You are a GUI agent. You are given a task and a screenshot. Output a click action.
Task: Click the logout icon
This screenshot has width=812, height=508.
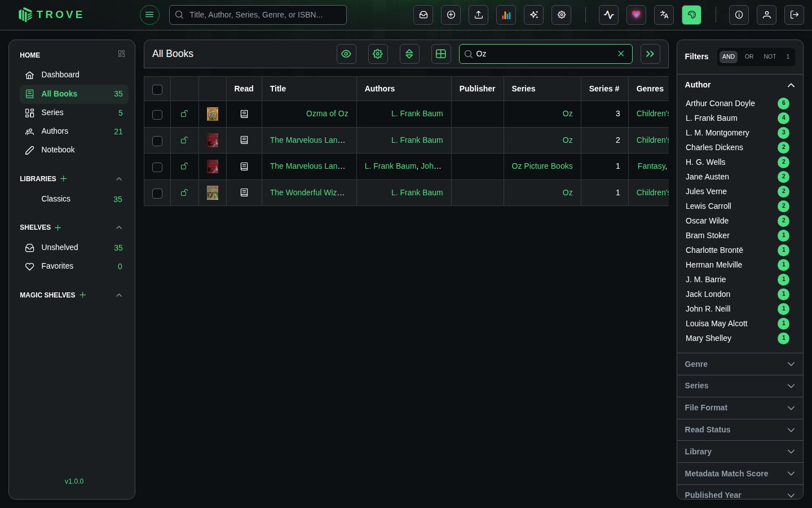pos(795,15)
